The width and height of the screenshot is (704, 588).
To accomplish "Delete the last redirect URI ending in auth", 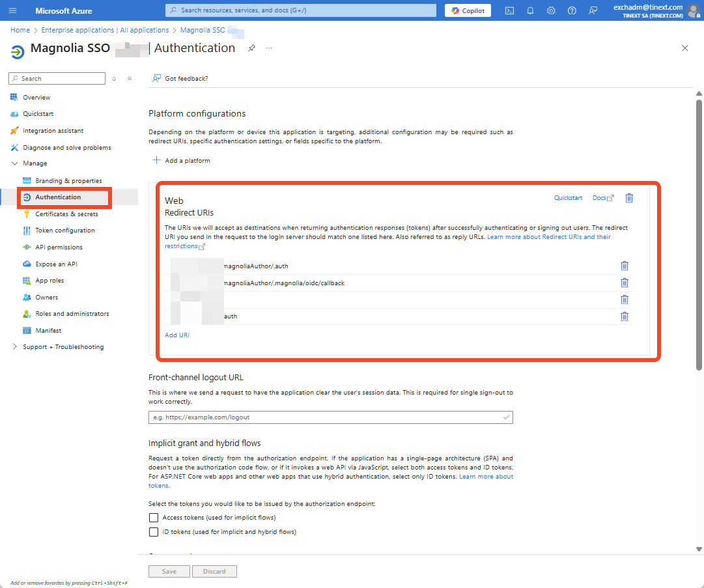I will tap(624, 316).
